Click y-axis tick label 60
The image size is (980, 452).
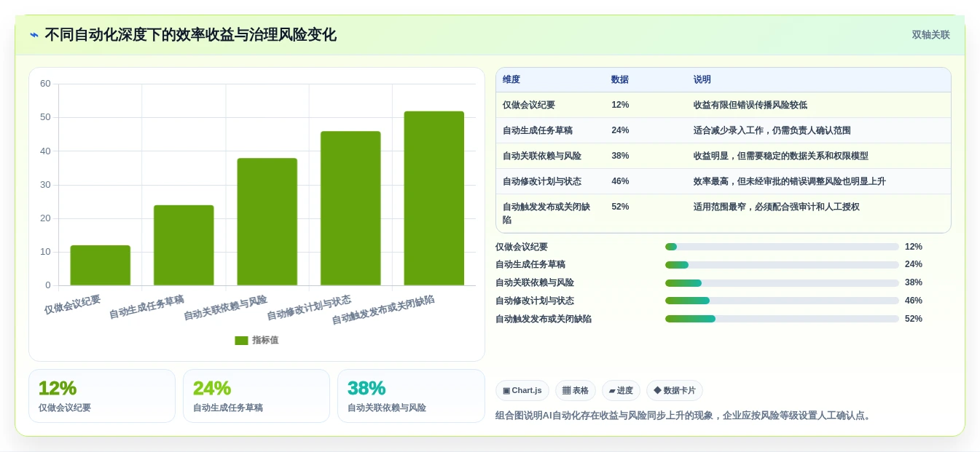point(45,84)
